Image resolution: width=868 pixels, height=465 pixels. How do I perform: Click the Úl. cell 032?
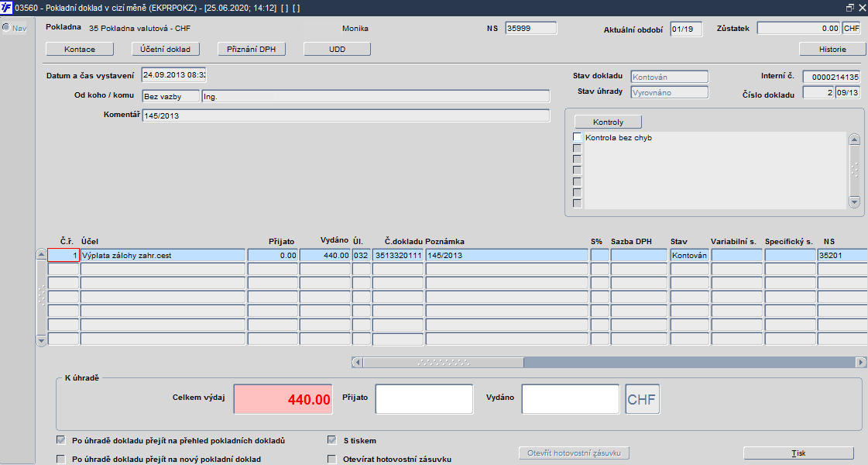click(x=362, y=255)
